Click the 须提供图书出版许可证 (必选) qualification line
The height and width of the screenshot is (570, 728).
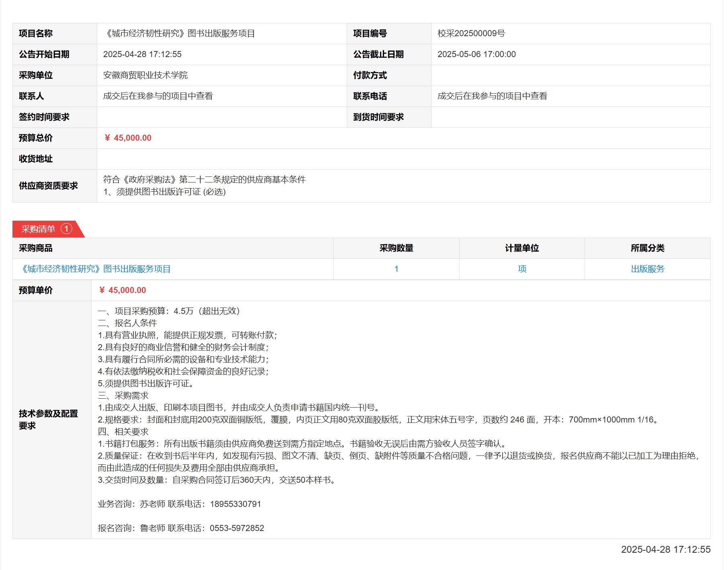[165, 192]
